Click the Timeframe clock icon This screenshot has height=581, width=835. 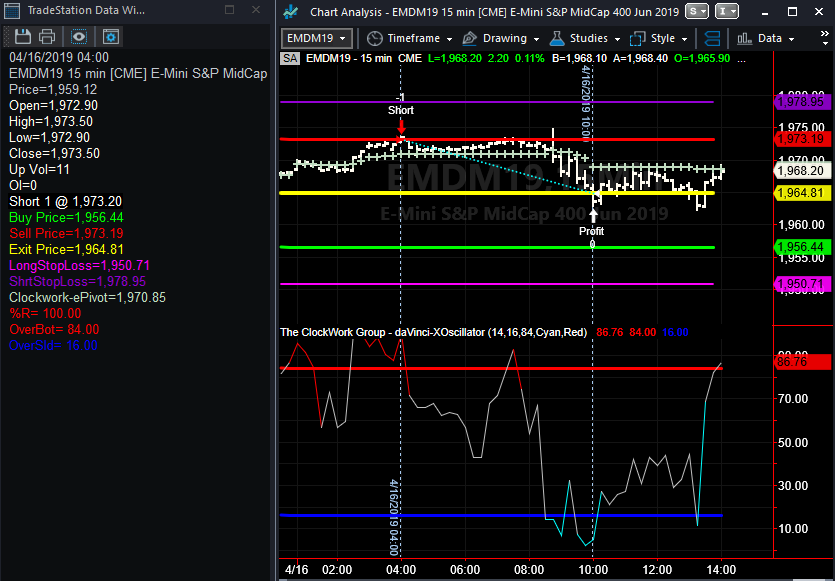tap(375, 38)
